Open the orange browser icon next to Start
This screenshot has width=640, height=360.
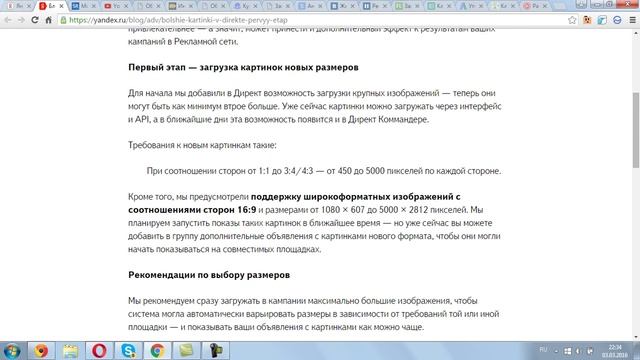[41, 351]
